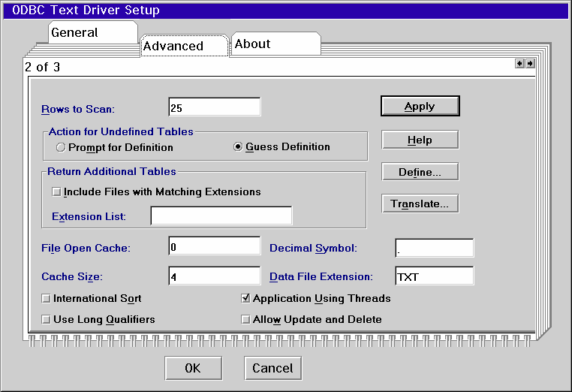The width and height of the screenshot is (572, 392).
Task: Click the 'Extension List:' label
Action: (x=89, y=216)
